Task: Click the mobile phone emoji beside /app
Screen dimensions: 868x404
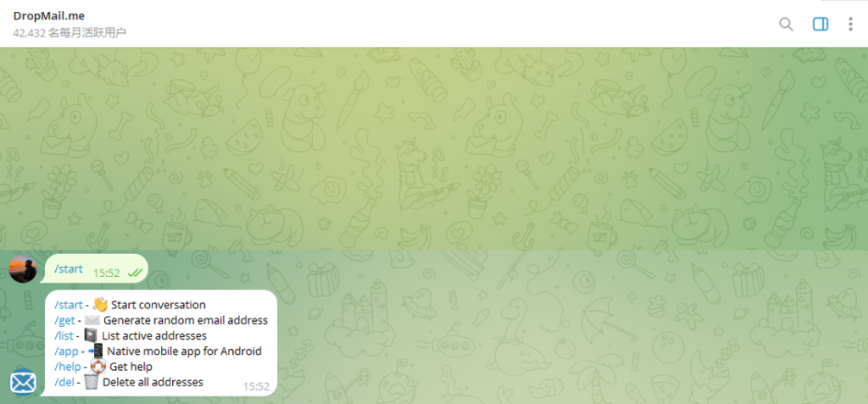Action: pyautogui.click(x=95, y=351)
